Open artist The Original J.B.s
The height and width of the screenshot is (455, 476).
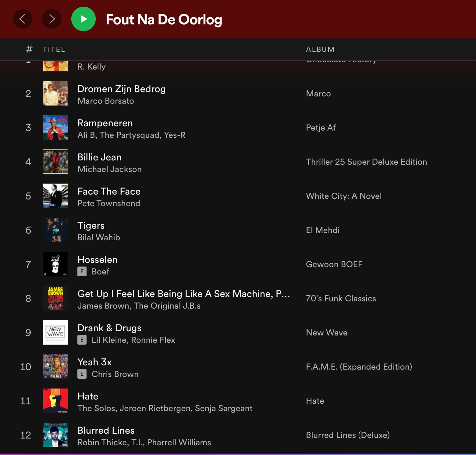(167, 306)
